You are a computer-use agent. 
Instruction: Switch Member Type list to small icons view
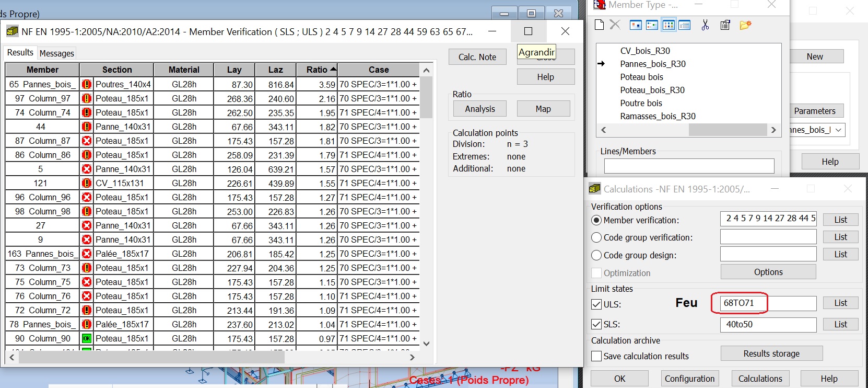[x=652, y=25]
